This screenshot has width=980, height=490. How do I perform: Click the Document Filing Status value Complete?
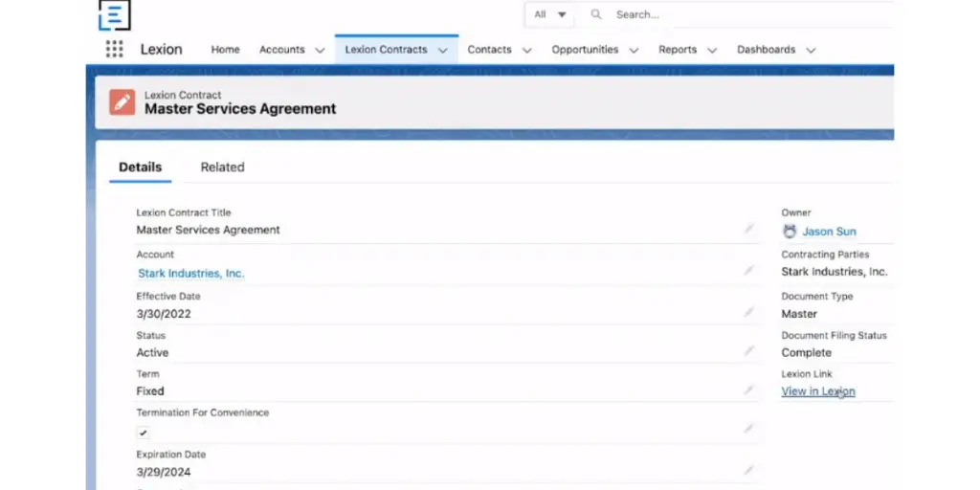point(806,352)
